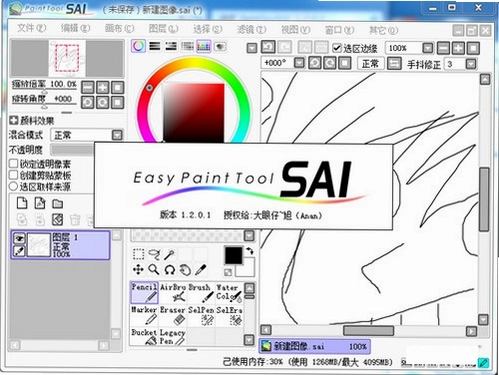The width and height of the screenshot is (499, 375).
Task: Create a new linework layer
Action: tap(40, 203)
